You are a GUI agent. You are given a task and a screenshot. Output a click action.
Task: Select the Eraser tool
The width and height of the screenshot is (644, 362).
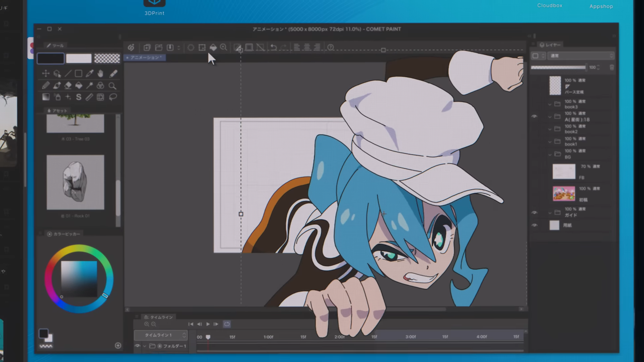68,85
